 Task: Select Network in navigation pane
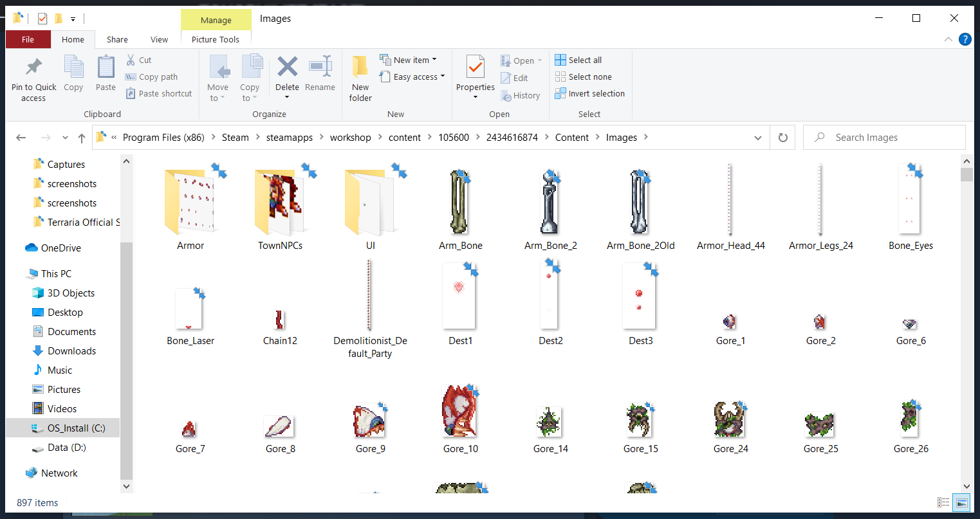coord(59,473)
